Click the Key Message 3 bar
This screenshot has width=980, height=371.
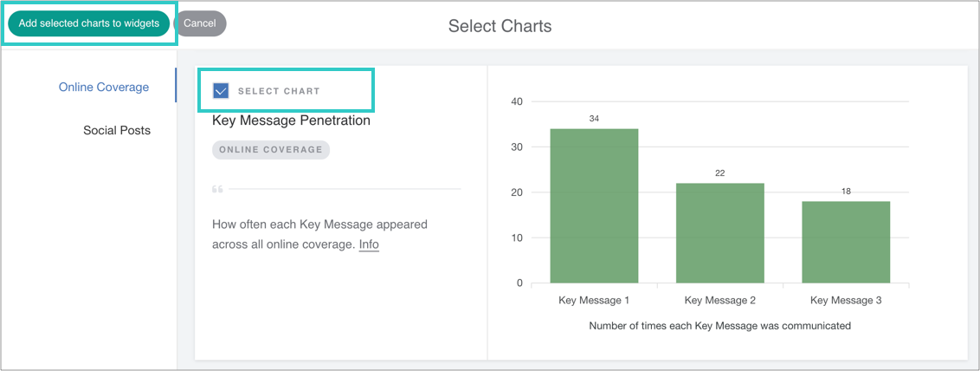(846, 242)
